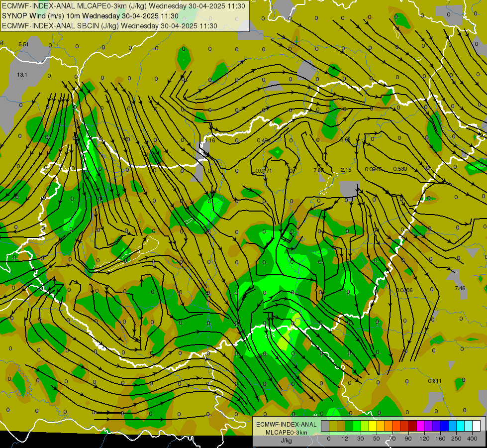Click the SYNOP Wind 10m title line
This screenshot has height=448, width=487.
tap(90, 16)
